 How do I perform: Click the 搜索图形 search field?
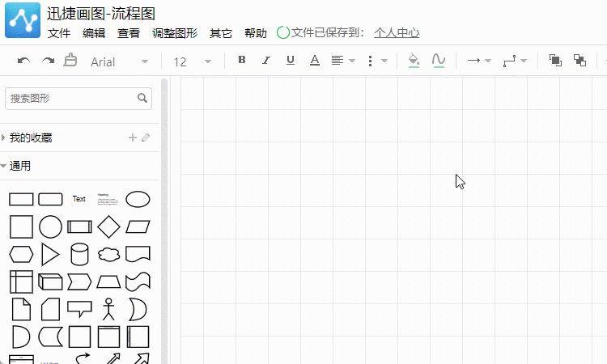[71, 99]
